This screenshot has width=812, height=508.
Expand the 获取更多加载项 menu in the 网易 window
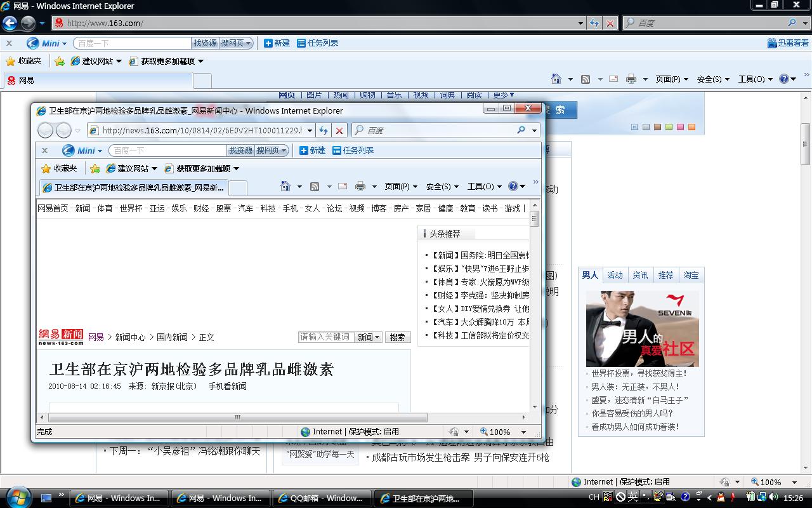pos(200,61)
